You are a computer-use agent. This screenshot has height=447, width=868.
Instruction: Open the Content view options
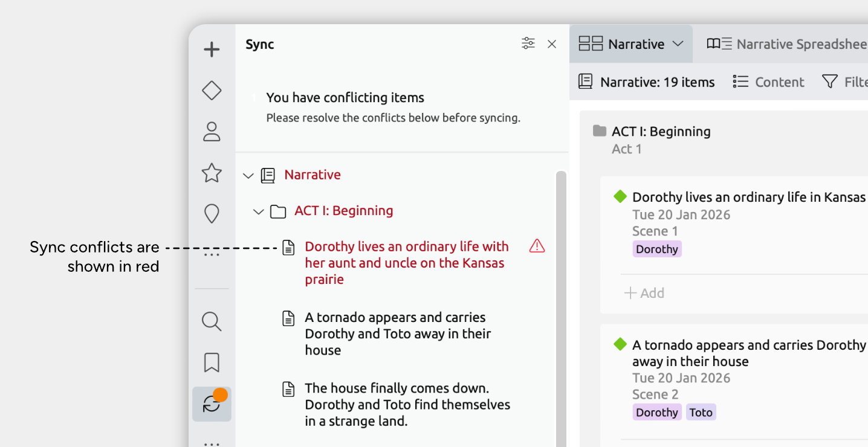[x=768, y=82]
